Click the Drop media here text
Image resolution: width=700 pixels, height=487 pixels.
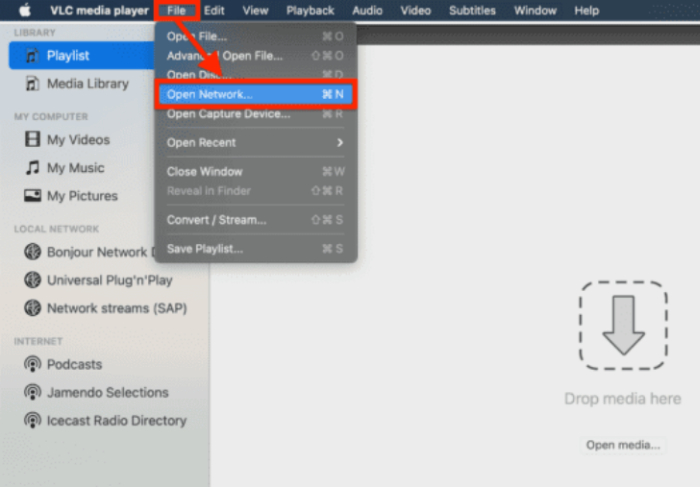tap(623, 399)
